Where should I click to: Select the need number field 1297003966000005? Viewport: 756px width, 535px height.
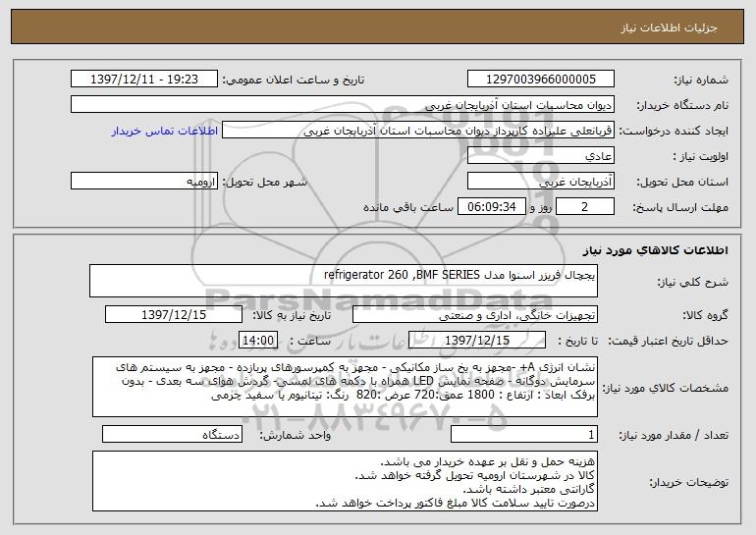pyautogui.click(x=540, y=80)
